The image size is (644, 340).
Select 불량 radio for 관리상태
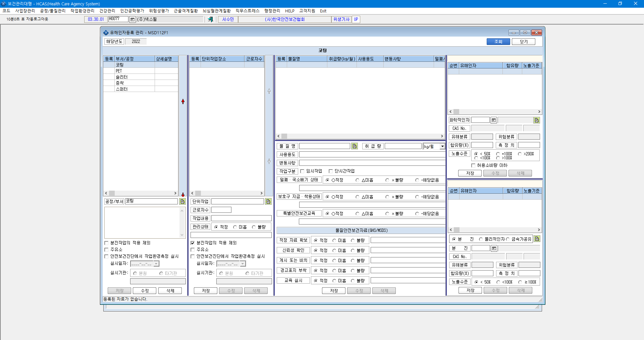[x=254, y=227]
